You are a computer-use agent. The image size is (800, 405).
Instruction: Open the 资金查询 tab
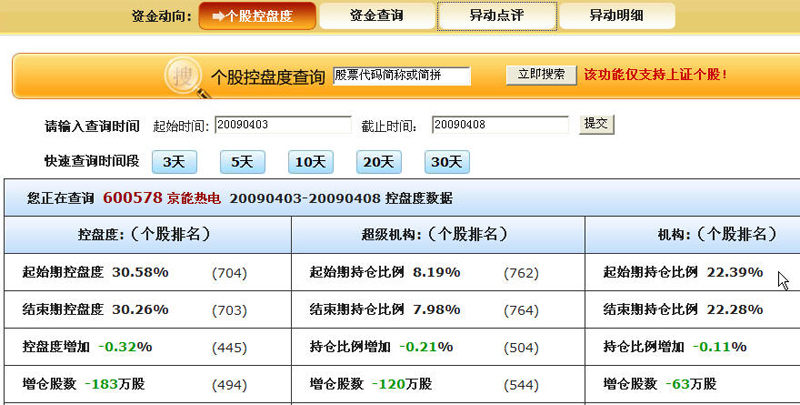coord(377,16)
